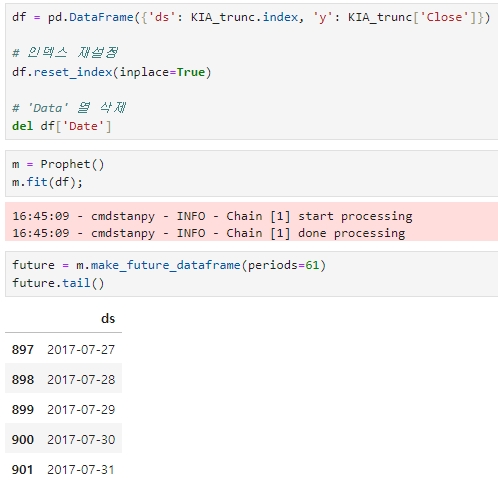Select row index 901
Screen dimensions: 498x486
(23, 470)
